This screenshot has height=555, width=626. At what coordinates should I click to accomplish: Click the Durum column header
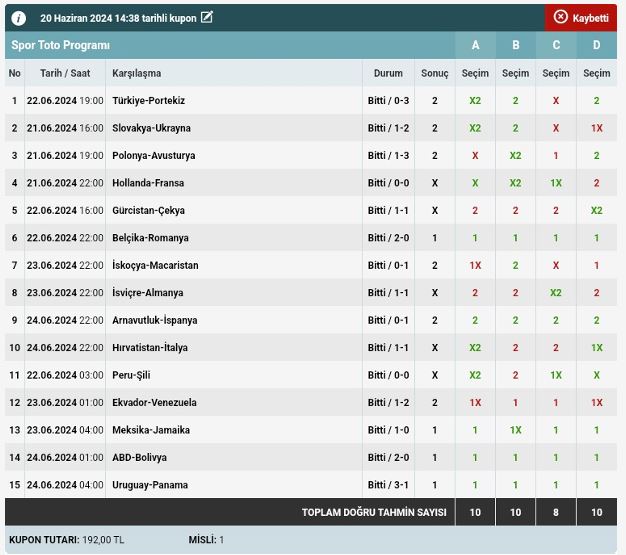point(388,73)
